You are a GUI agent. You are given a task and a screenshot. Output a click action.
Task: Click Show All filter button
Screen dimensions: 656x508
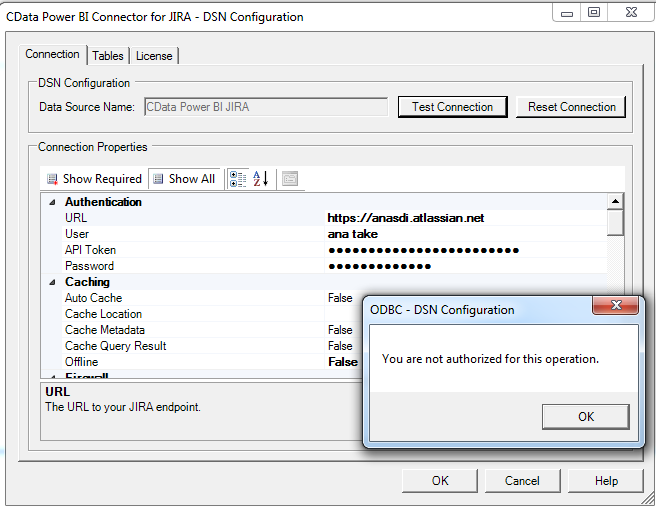pos(184,179)
